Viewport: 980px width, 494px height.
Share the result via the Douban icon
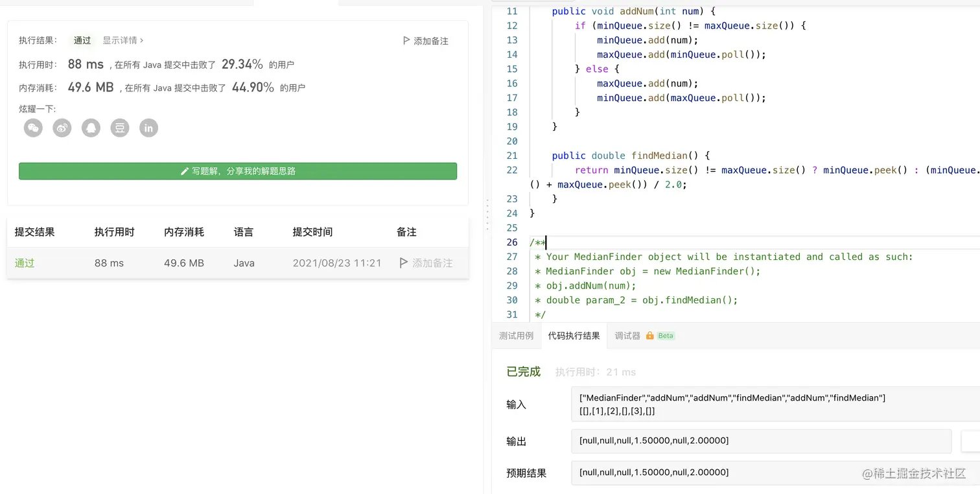point(120,128)
